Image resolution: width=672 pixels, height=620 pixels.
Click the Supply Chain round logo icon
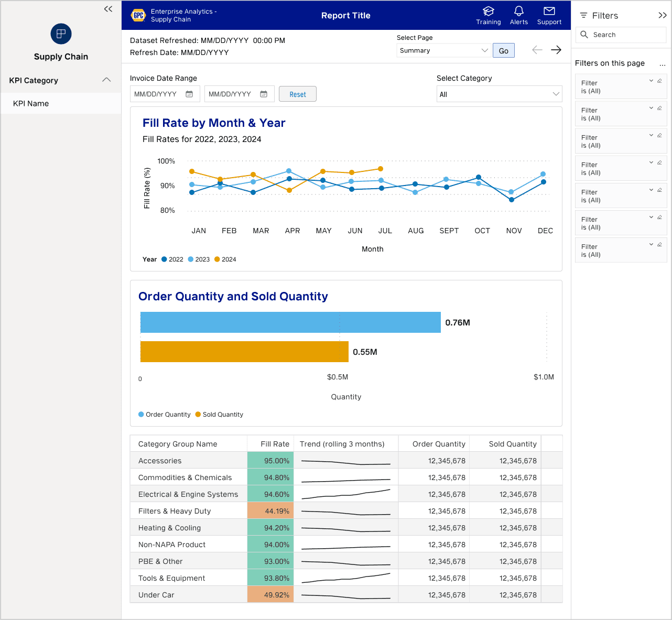(61, 34)
